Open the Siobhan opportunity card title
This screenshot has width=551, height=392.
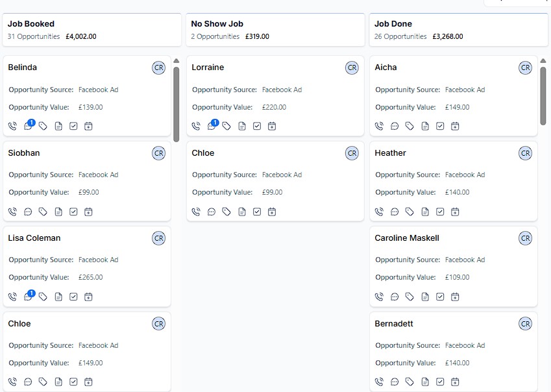click(24, 153)
